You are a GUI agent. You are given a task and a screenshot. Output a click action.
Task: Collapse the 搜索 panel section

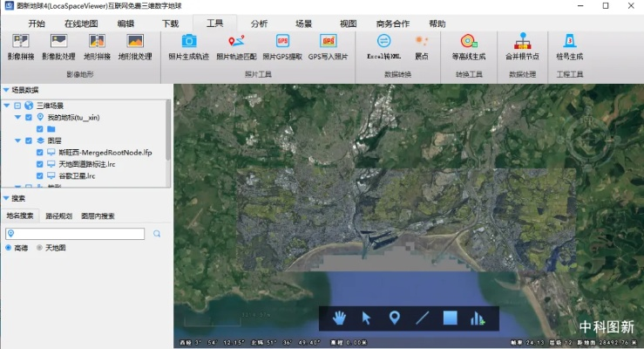[6, 198]
